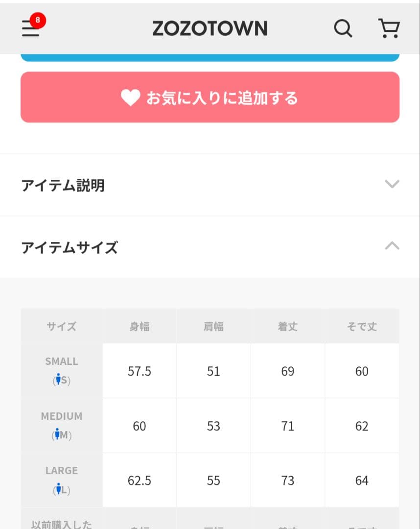This screenshot has width=420, height=529.
Task: Select the LARGE size row label
Action: [x=62, y=471]
